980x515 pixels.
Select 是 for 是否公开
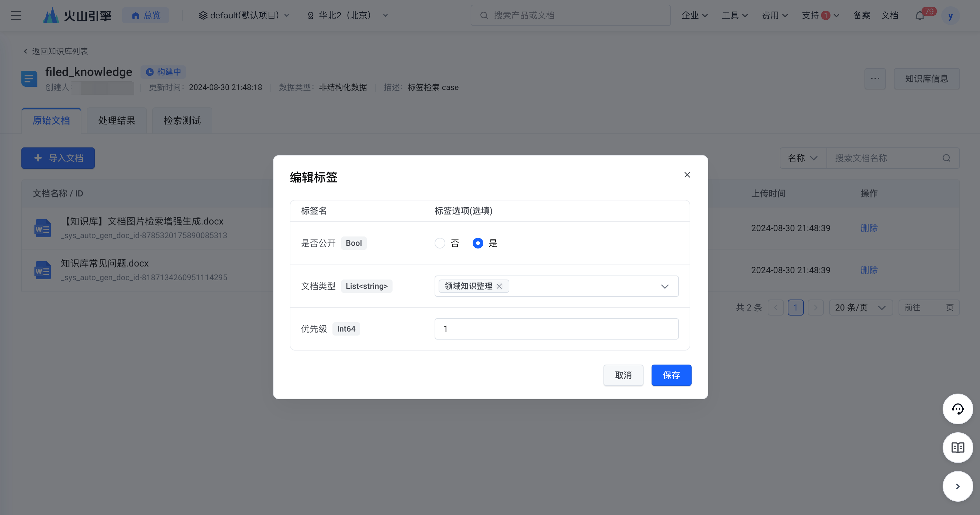(x=478, y=243)
